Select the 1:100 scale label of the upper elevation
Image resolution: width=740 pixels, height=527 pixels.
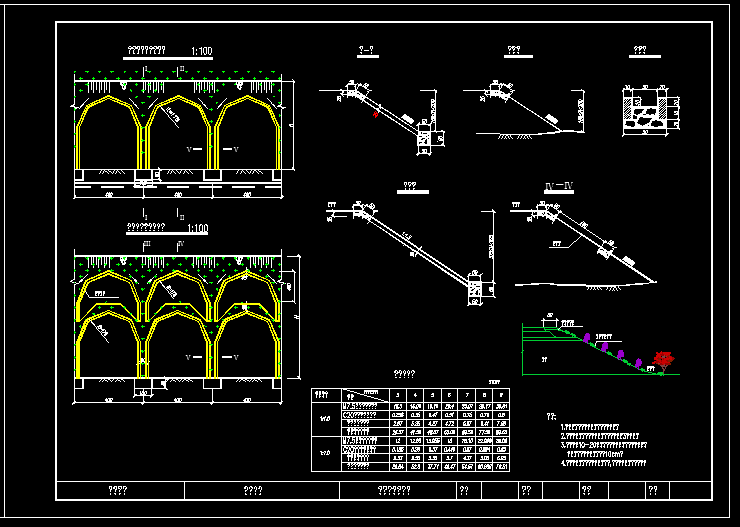(x=199, y=49)
